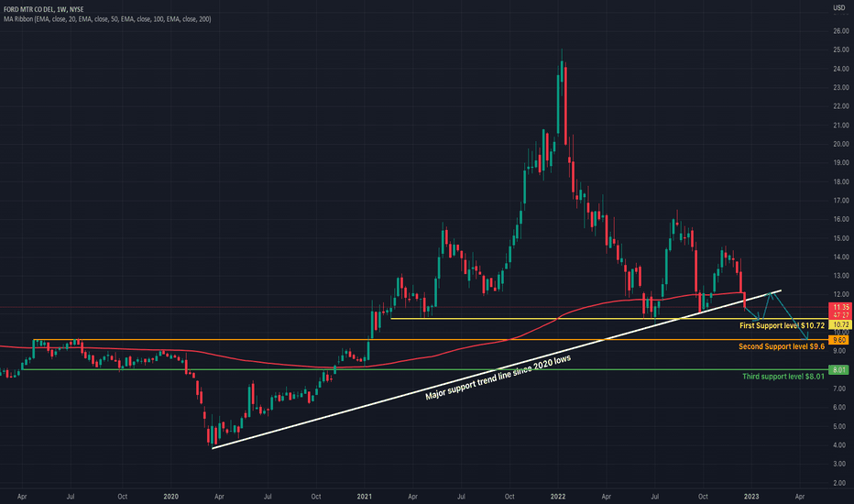Click the green 8.01 price label
Screen dimensions: 854x504
(839, 370)
